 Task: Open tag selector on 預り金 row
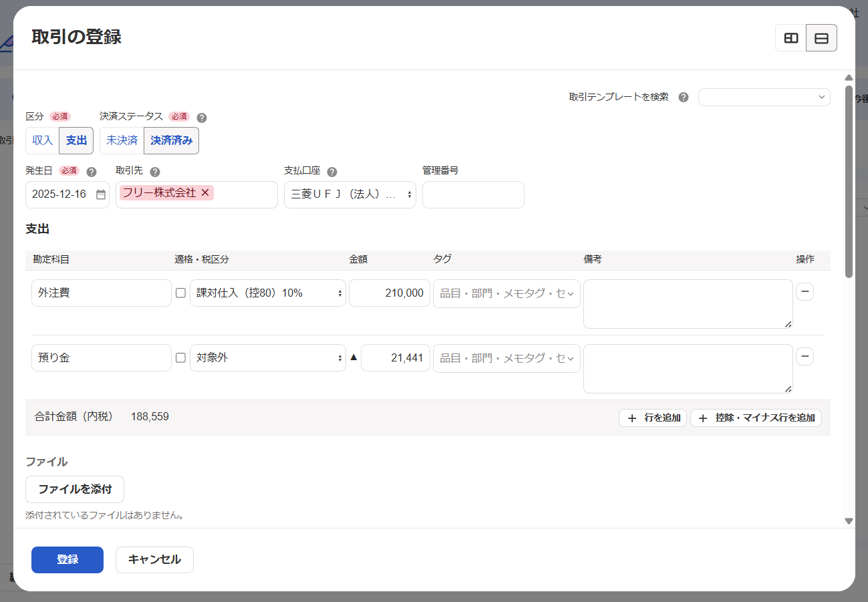pos(507,358)
